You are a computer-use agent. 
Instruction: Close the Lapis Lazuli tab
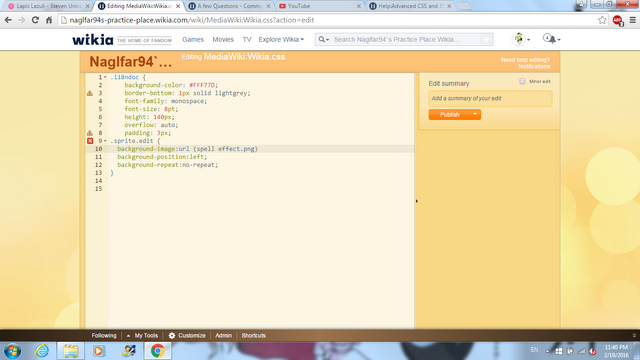[x=87, y=6]
